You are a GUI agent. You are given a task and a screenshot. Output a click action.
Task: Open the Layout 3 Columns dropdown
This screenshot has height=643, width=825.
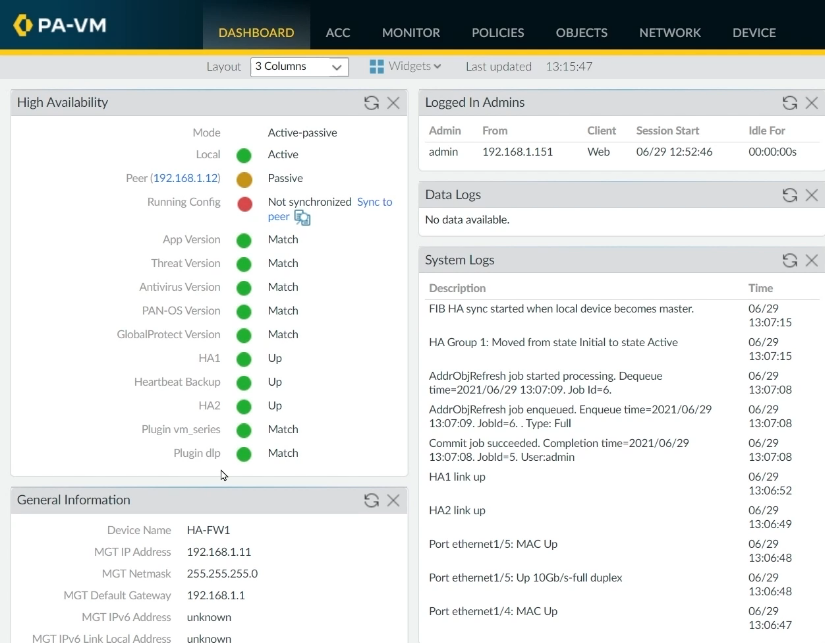(299, 67)
